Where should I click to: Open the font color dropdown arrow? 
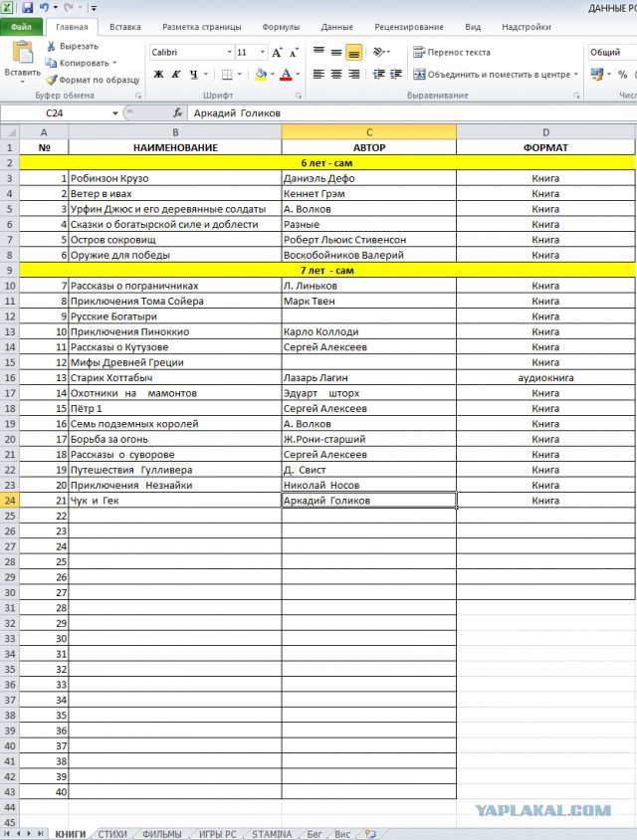(298, 75)
